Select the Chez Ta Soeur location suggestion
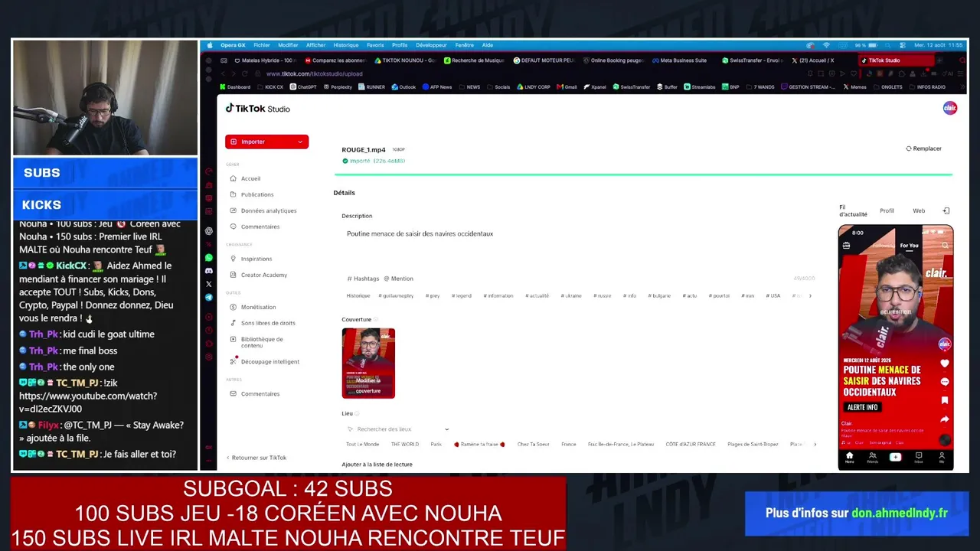This screenshot has width=980, height=551. click(533, 444)
